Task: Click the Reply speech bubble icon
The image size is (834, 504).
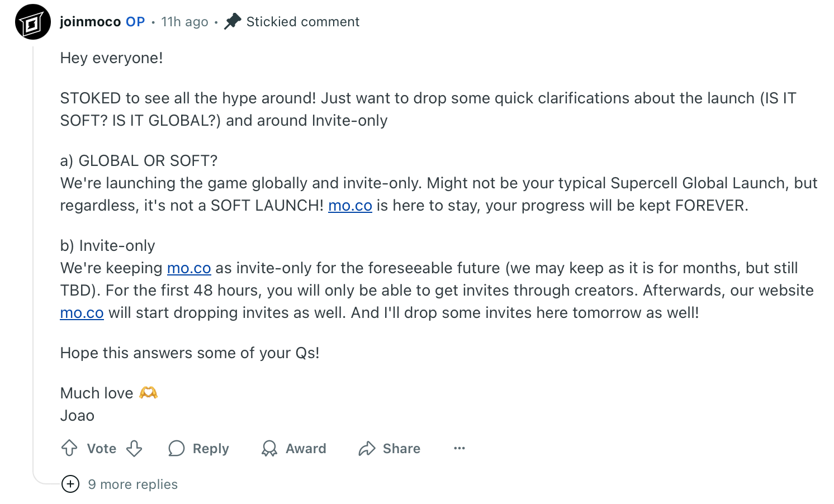Action: pos(177,448)
